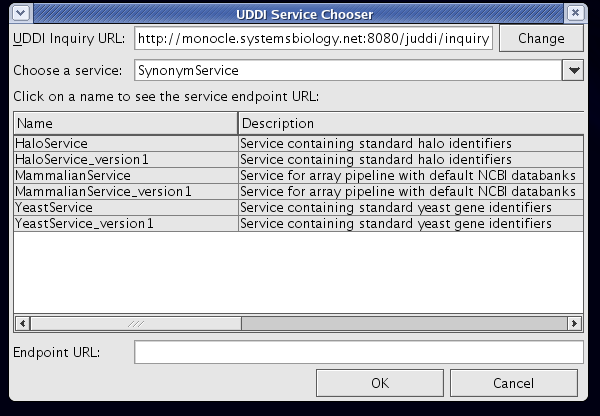The image size is (600, 416).
Task: Click the horizontal scrollbar left arrow
Action: (x=21, y=323)
